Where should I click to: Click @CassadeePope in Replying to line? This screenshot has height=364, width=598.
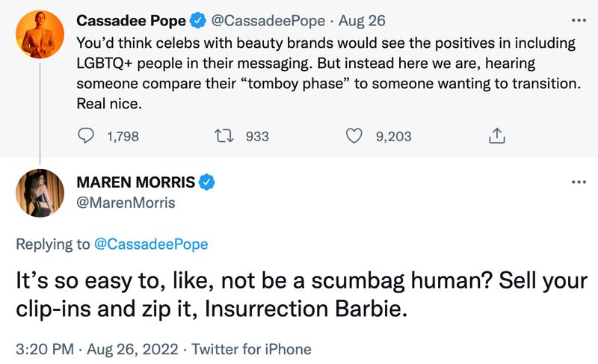[x=152, y=244]
